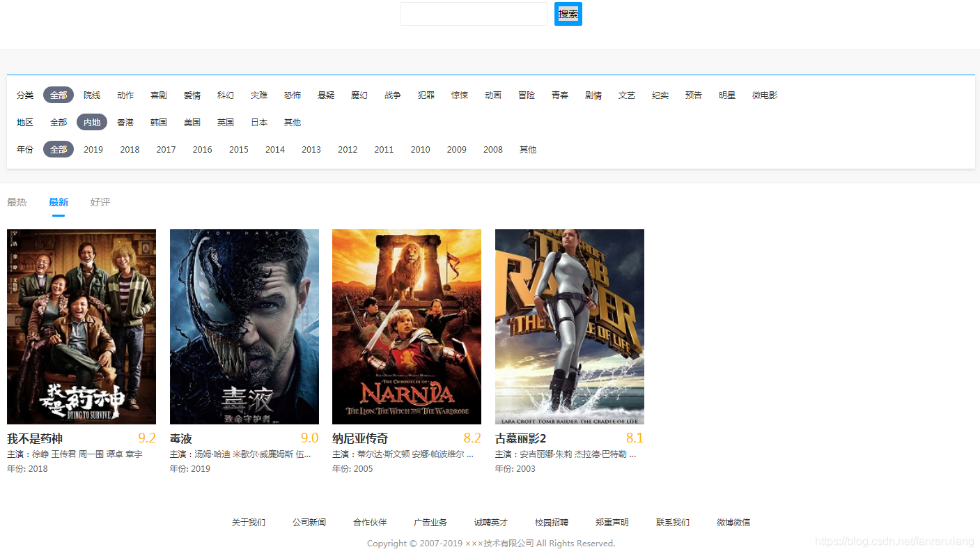Image resolution: width=980 pixels, height=554 pixels.
Task: Open the 我不是药神 movie poster
Action: tap(81, 327)
